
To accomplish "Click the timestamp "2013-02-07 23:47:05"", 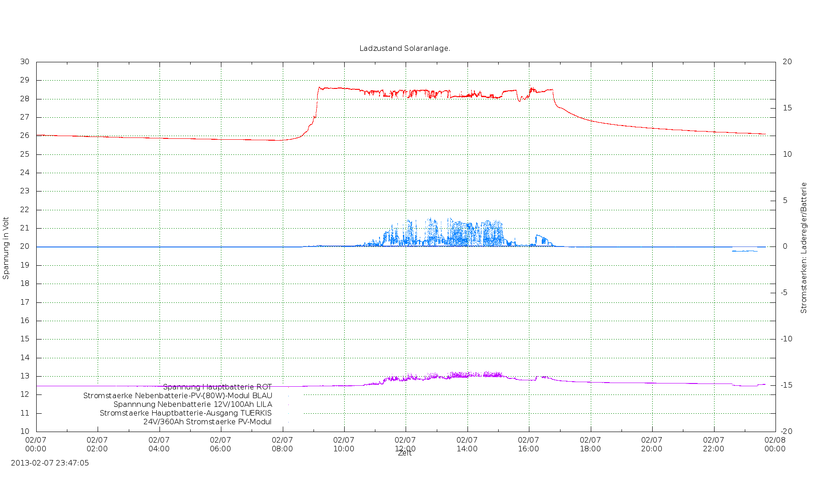I will coord(50,463).
